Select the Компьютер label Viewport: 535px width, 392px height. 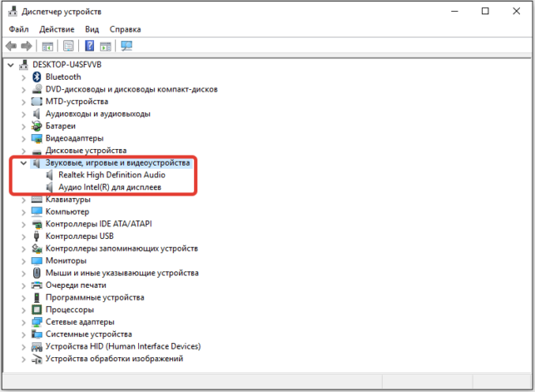point(67,211)
